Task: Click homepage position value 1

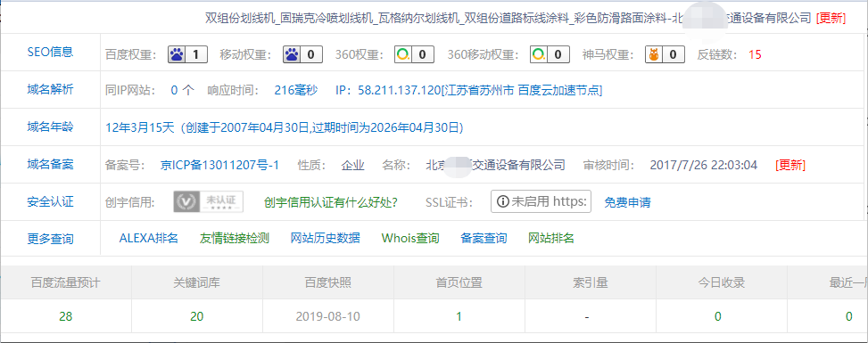Action: click(459, 317)
